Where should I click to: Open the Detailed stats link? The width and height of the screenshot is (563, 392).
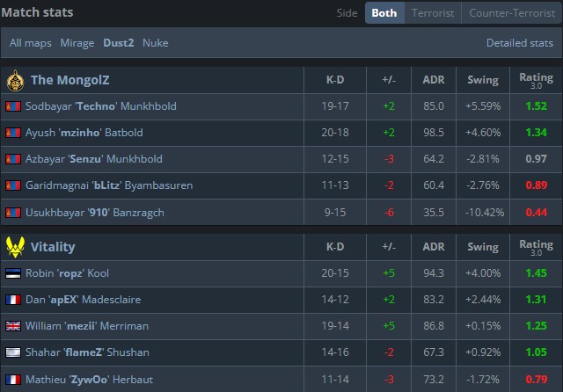pos(519,43)
